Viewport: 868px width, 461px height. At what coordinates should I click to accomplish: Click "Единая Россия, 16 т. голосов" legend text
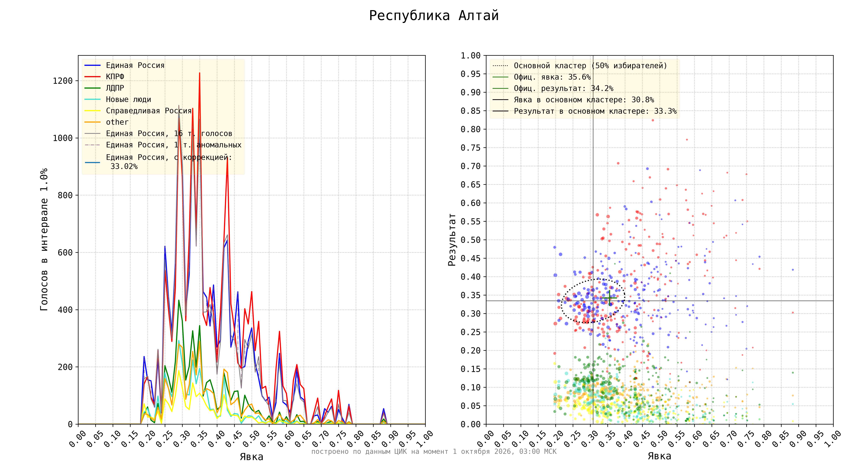click(x=169, y=133)
